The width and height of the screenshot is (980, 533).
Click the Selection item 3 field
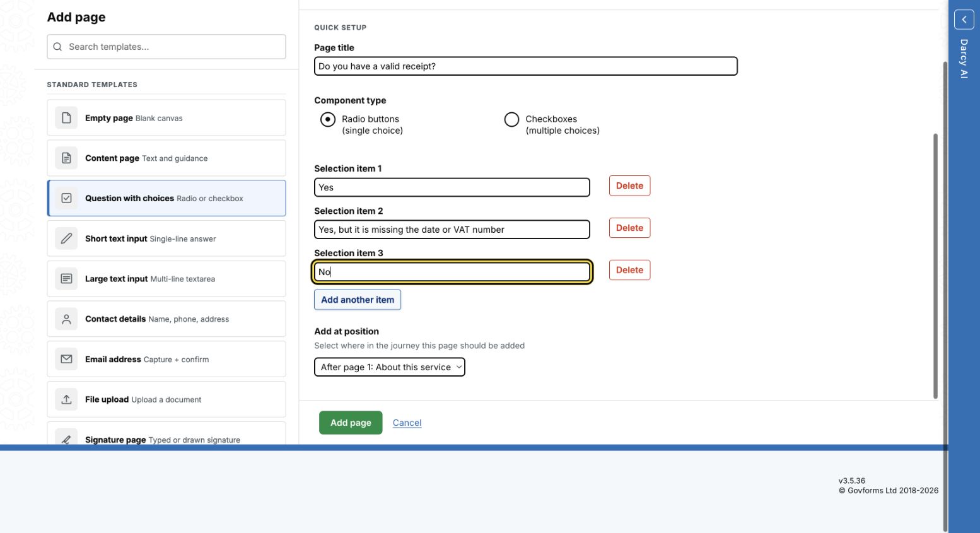pos(452,272)
